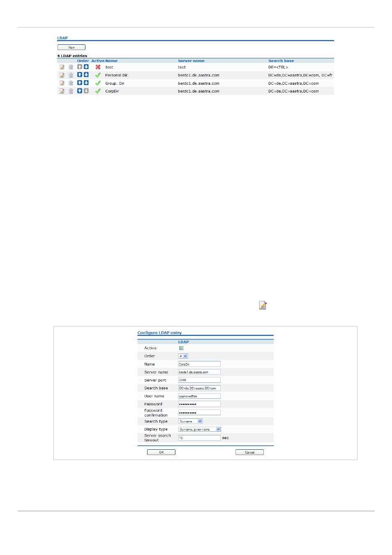392x555 pixels.
Task: Focus the Server search timeout field
Action: tap(199, 438)
